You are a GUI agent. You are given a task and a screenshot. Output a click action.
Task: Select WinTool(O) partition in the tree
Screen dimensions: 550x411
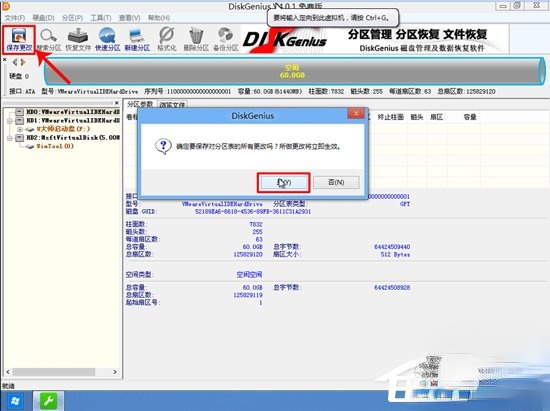click(x=55, y=146)
